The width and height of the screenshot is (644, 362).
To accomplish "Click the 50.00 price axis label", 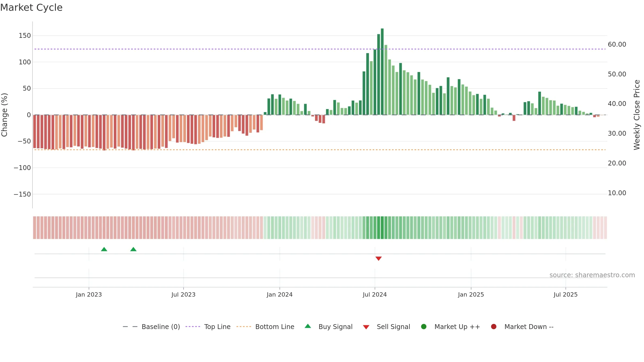I will (x=617, y=74).
